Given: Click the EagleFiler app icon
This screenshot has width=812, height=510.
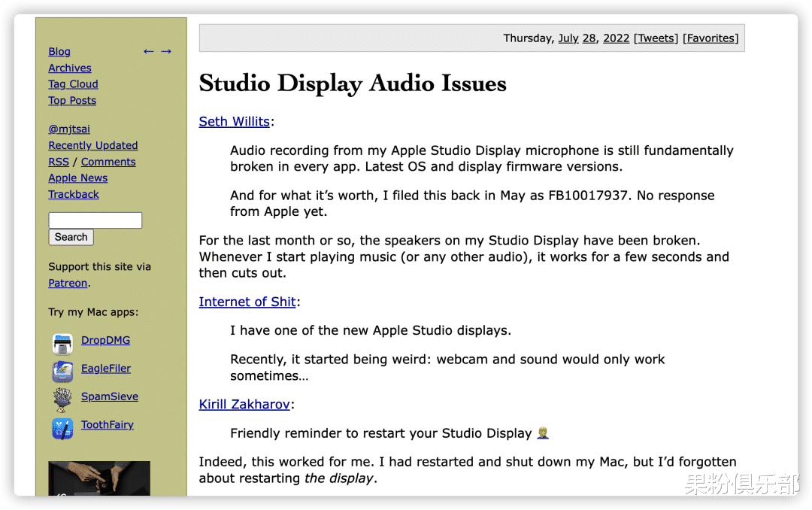Looking at the screenshot, I should tap(62, 372).
